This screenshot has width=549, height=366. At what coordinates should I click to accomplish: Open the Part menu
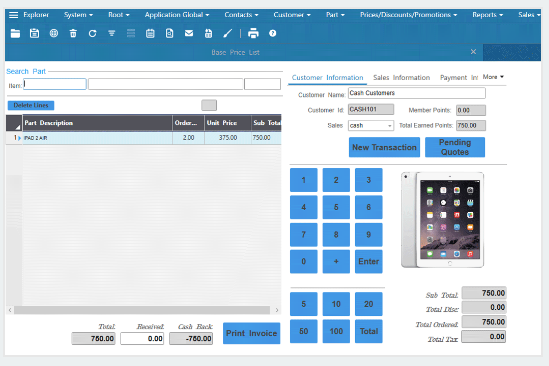(x=335, y=15)
